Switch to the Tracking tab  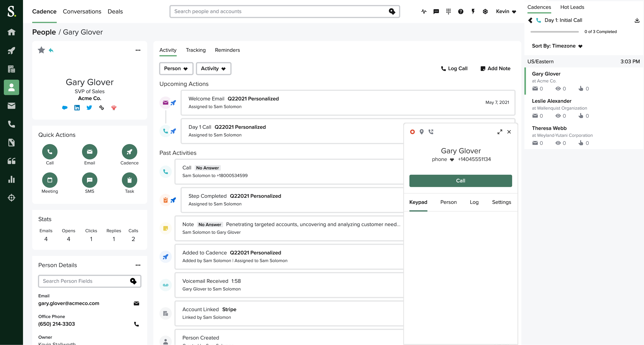tap(195, 50)
